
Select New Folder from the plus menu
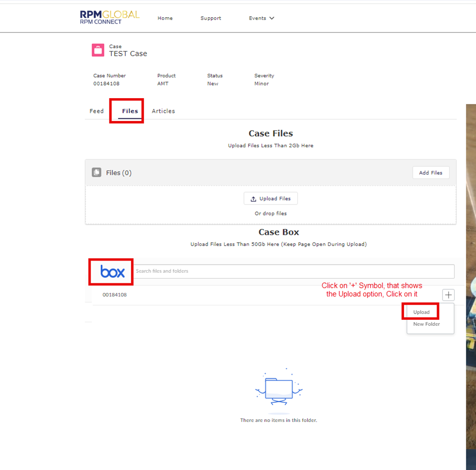pos(426,324)
